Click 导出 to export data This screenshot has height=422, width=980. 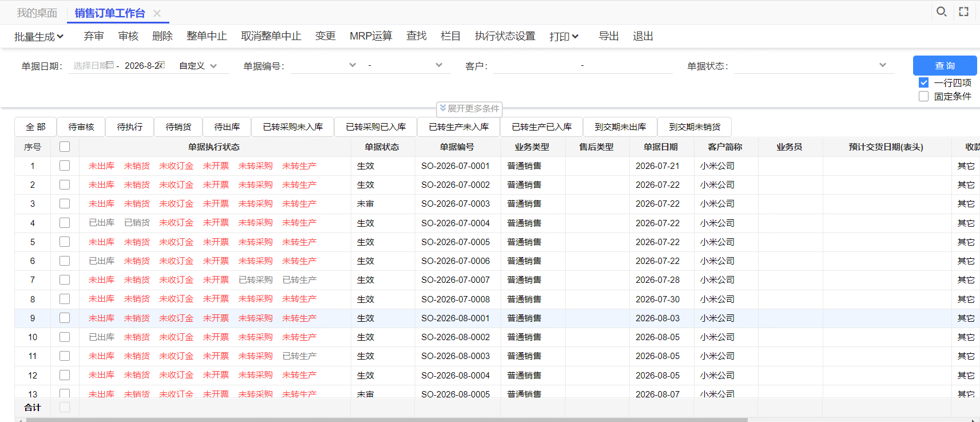tap(609, 36)
